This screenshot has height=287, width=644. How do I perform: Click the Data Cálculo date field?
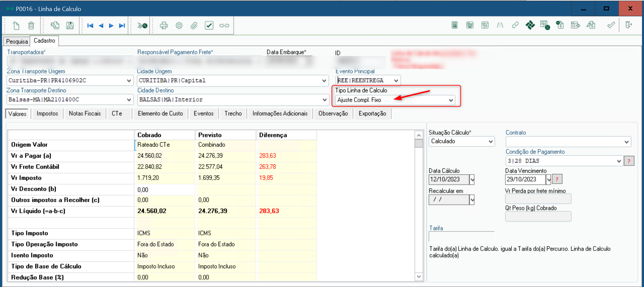coord(449,180)
